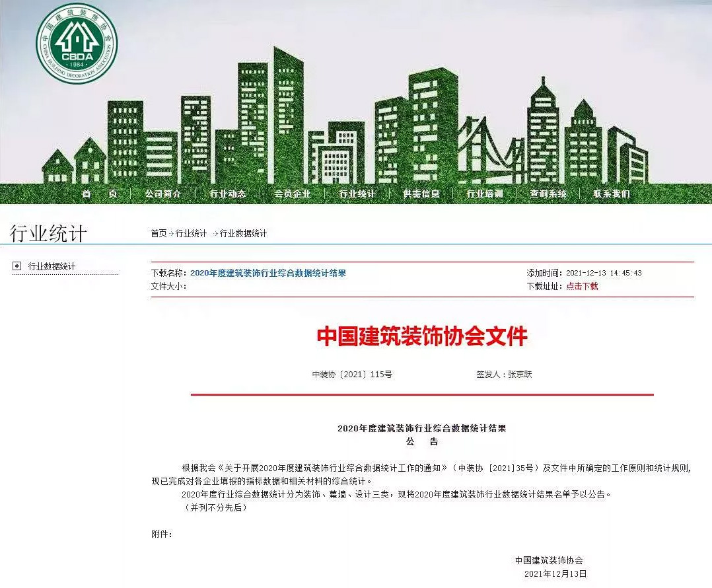Select 联系我们 in the navigation bar

click(612, 194)
